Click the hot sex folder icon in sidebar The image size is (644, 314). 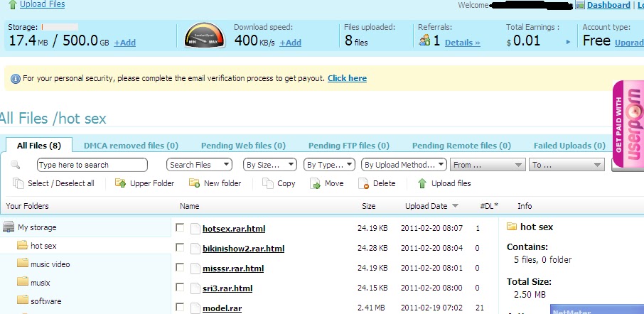click(x=22, y=245)
